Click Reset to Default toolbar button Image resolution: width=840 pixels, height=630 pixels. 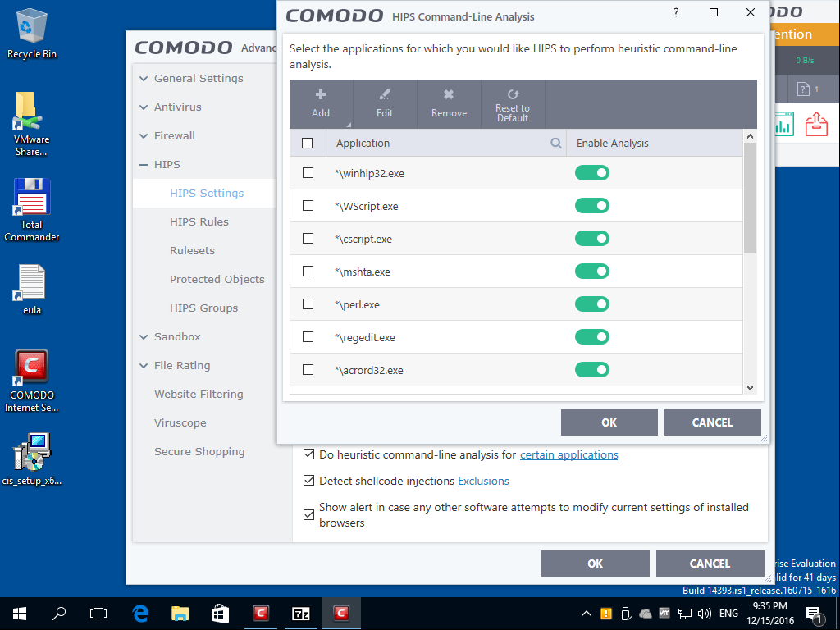(513, 104)
